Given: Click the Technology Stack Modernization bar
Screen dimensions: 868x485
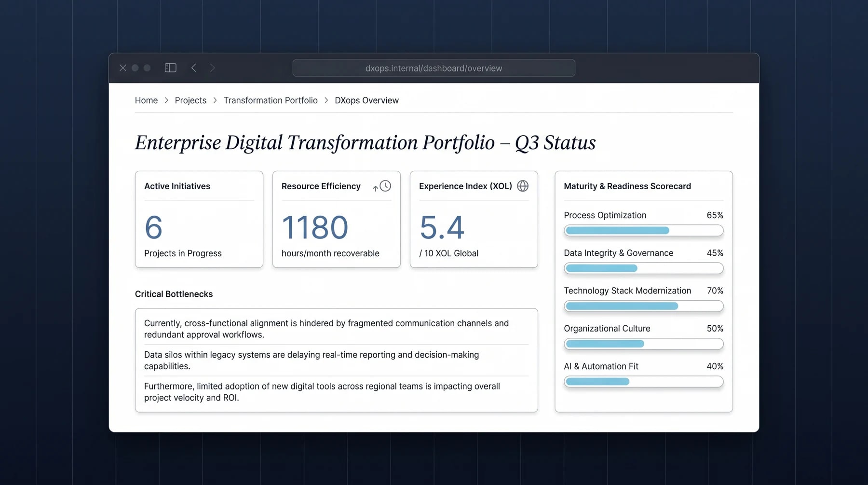Looking at the screenshot, I should click(643, 306).
